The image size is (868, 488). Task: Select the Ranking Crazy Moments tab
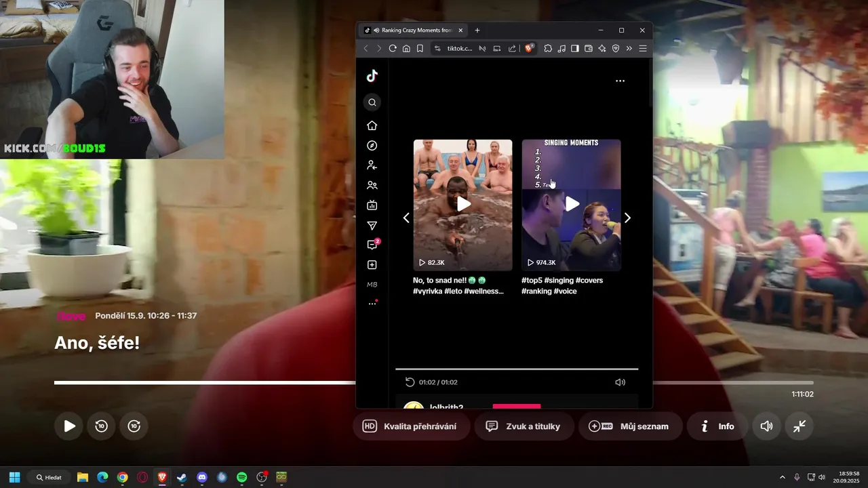[x=414, y=30]
